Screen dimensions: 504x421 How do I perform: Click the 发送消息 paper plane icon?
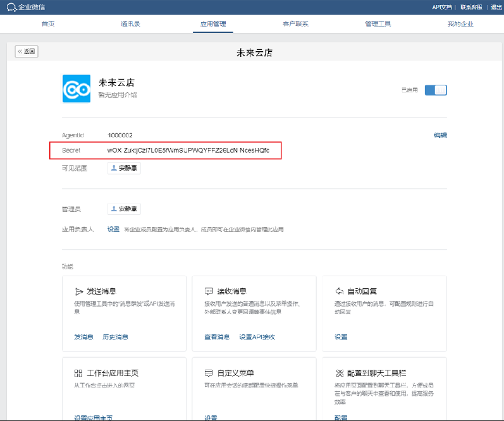pos(79,291)
